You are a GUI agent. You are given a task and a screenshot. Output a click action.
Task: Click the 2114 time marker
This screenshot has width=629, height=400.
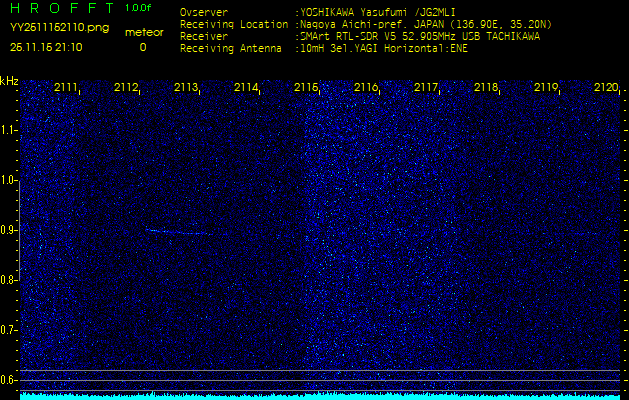coord(246,87)
